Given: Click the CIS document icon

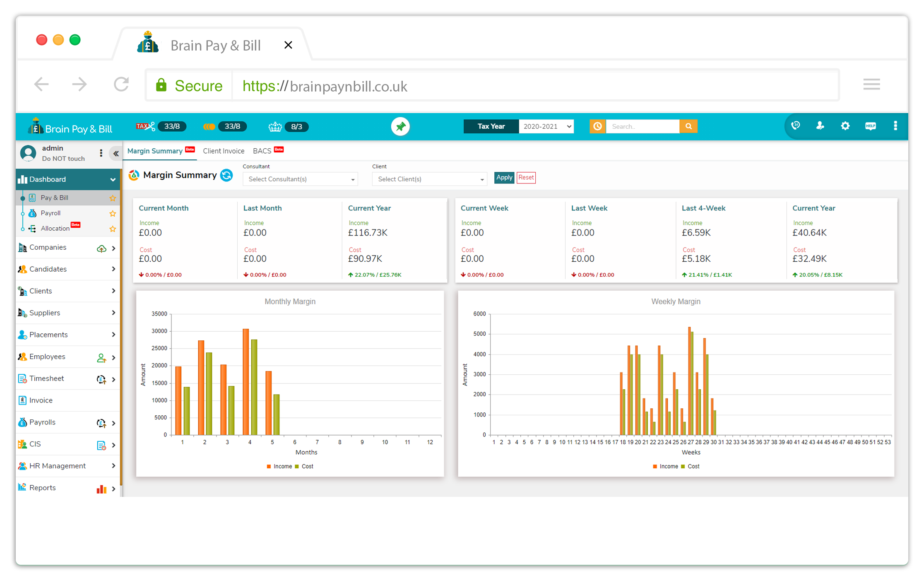Looking at the screenshot, I should [x=101, y=446].
